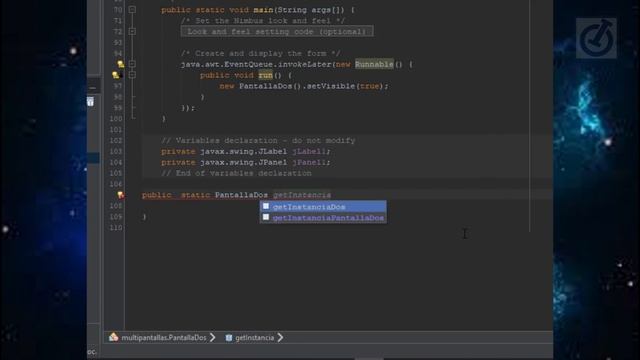Click line number 106 in the gutter

[116, 184]
